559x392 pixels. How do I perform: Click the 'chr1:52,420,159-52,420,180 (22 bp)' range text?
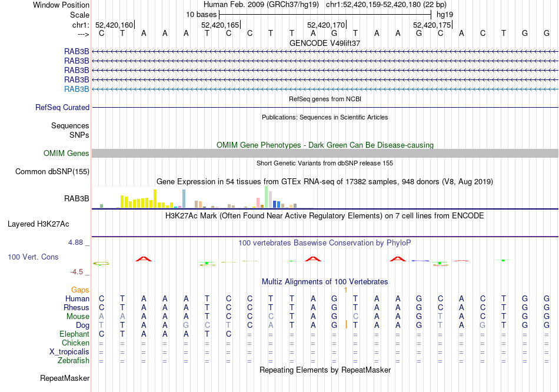[386, 5]
